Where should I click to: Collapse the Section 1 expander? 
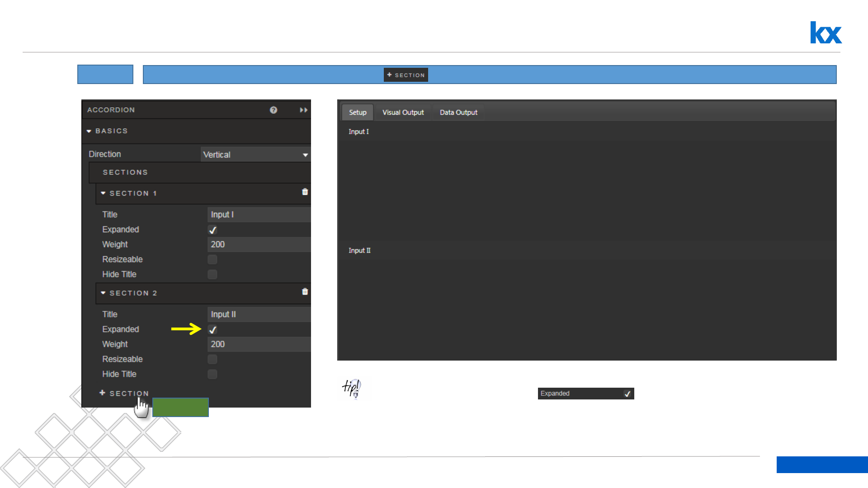103,193
